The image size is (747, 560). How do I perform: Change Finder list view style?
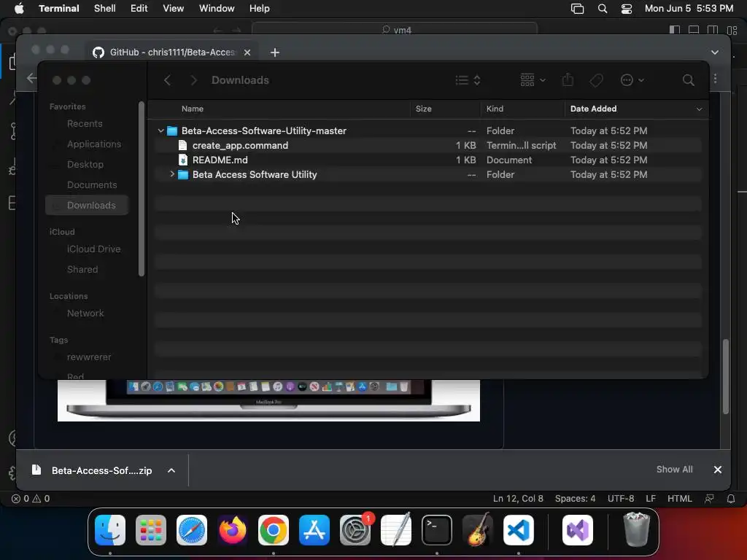[468, 80]
